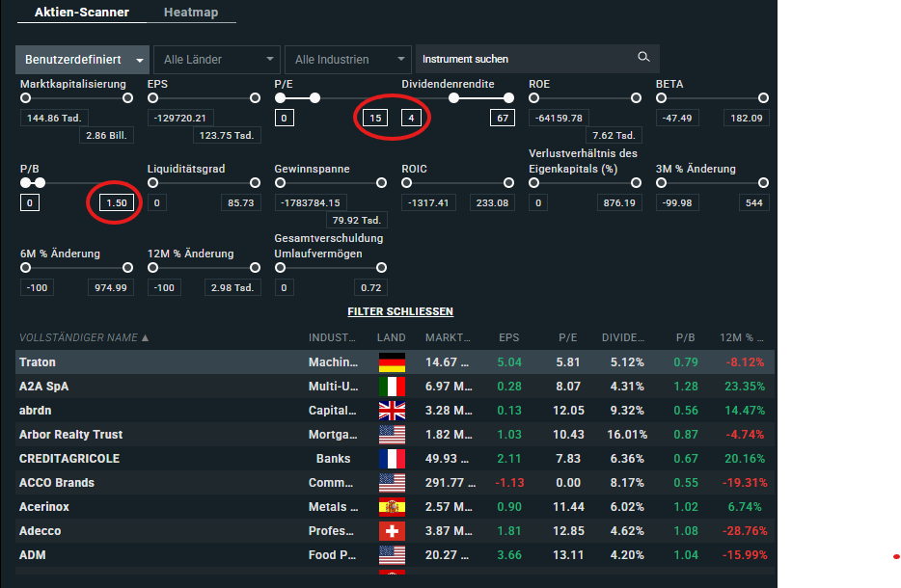Click the French flag beside CREDITAGRICOLE

(x=392, y=458)
